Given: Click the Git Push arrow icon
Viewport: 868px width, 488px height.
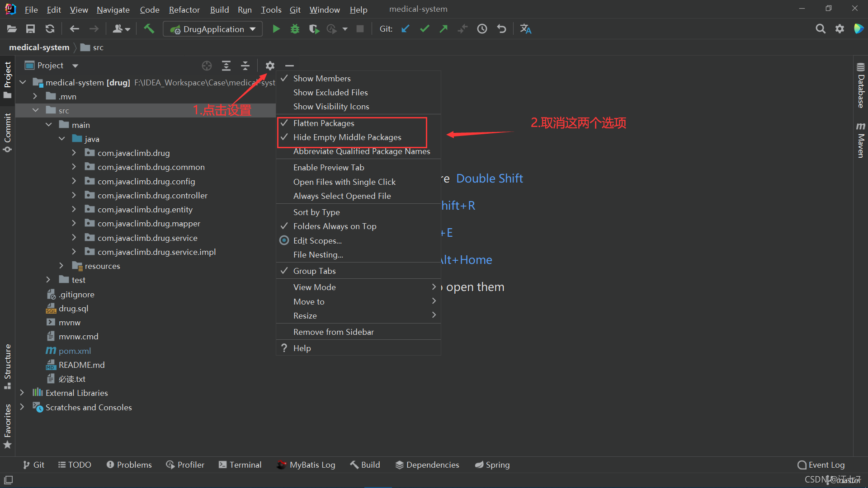Looking at the screenshot, I should pyautogui.click(x=443, y=29).
